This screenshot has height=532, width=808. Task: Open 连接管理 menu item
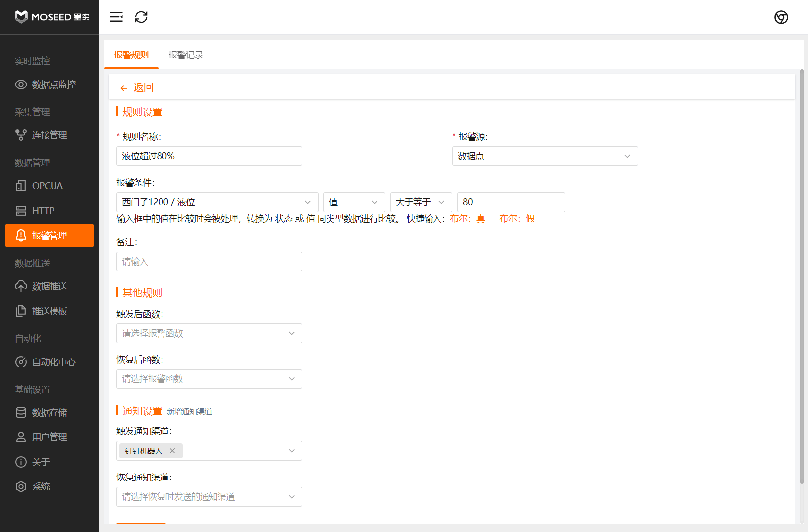click(50, 135)
